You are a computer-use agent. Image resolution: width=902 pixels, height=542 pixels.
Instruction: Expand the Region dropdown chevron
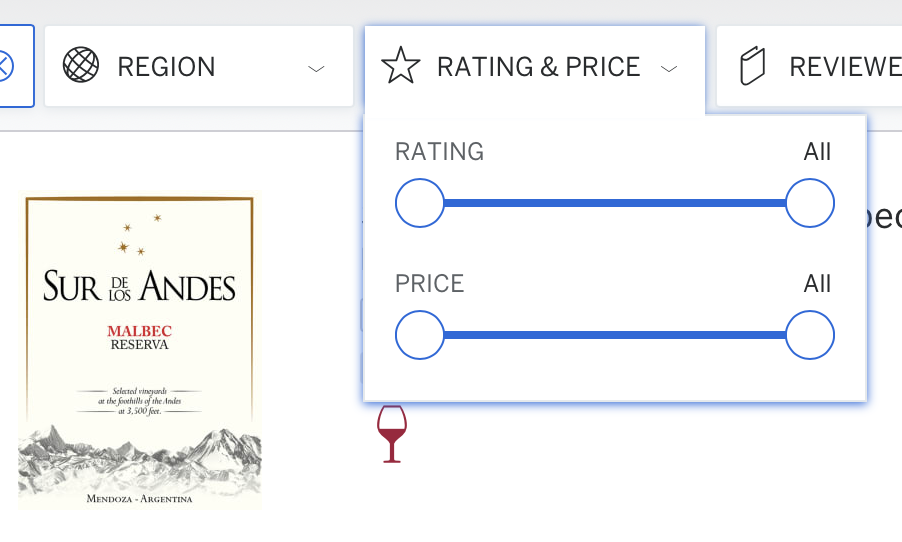pos(316,68)
